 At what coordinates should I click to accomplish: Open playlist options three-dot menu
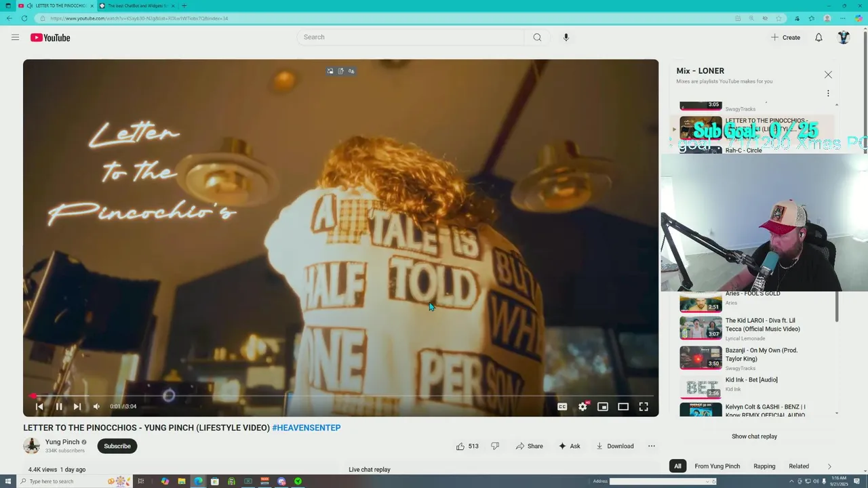tap(828, 94)
